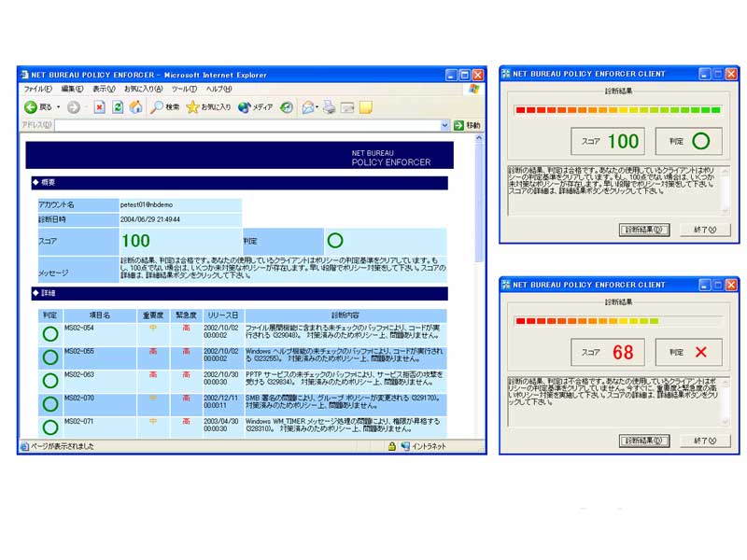Select the MS02-055 item name
This screenshot has width=747, height=560.
(79, 352)
